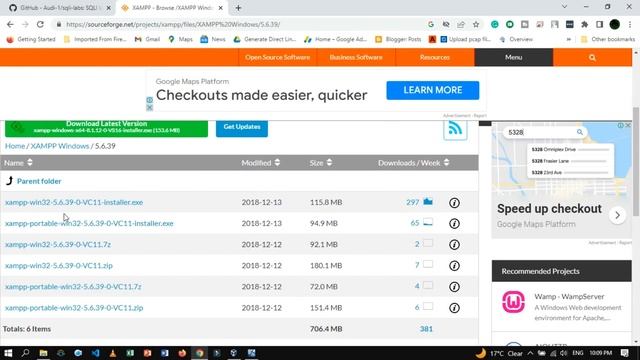Viewport: 640px width, 360px height.
Task: Download xampp-win32-5.6.39-0-VC11.zip
Action: [59, 266]
